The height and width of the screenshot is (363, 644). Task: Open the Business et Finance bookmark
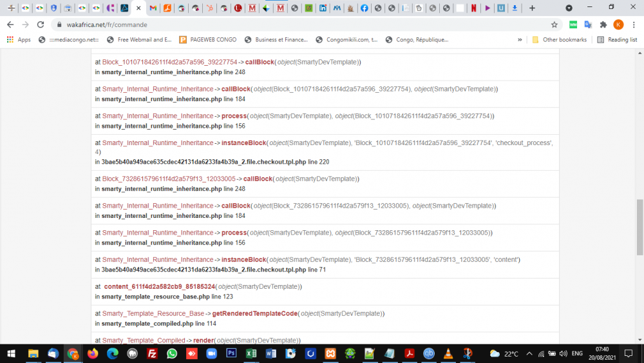[x=276, y=40]
